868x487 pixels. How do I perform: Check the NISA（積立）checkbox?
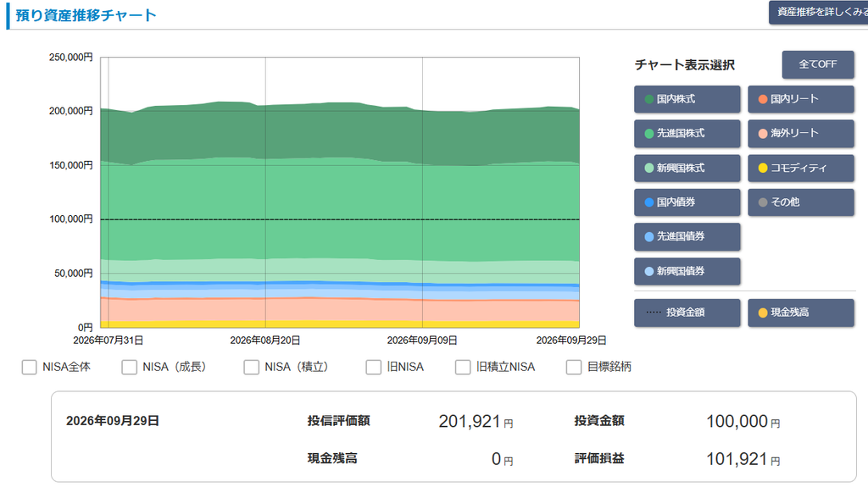[251, 367]
